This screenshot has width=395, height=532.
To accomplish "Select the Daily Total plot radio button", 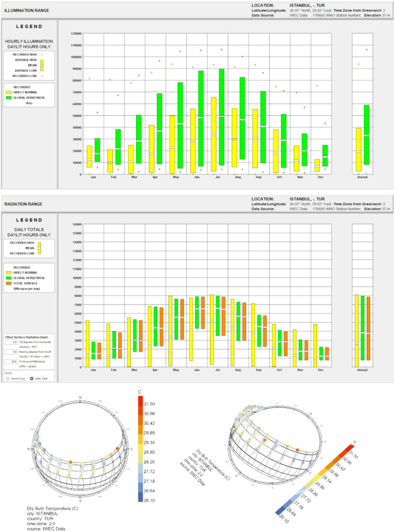I will pos(32,379).
